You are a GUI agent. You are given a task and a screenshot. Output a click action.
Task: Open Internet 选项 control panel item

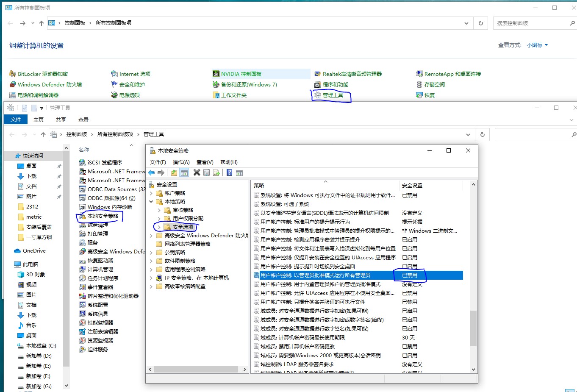pyautogui.click(x=131, y=74)
